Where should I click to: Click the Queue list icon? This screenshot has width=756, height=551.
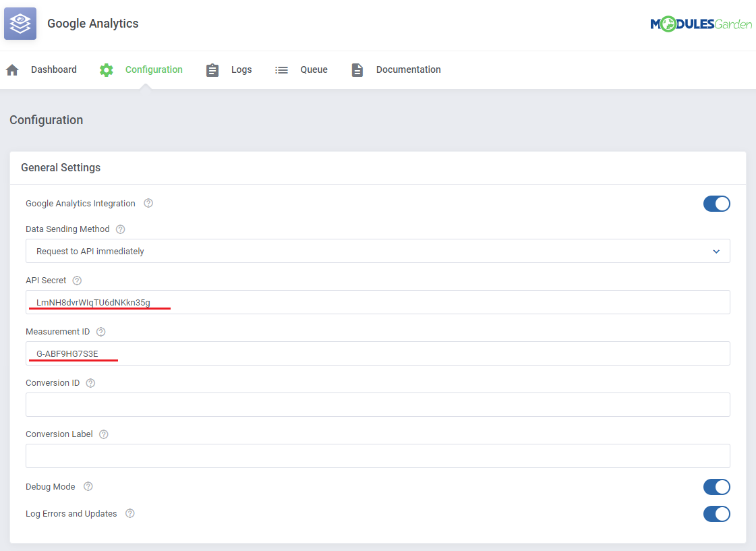pos(282,70)
